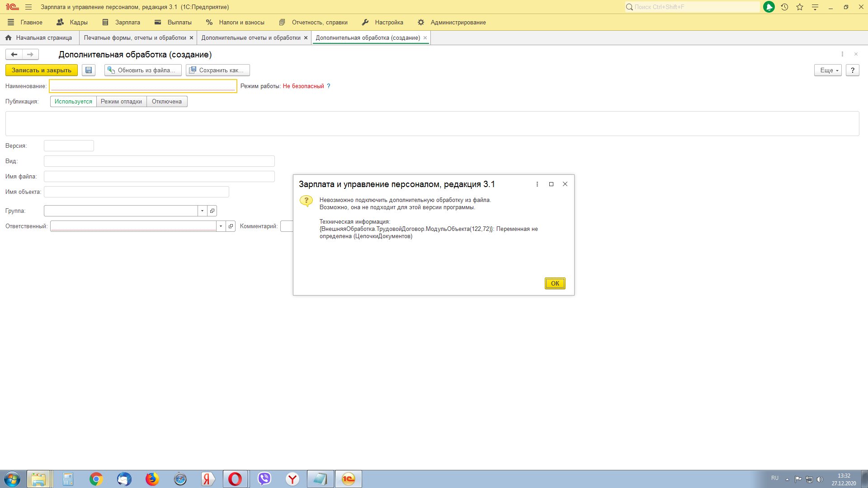The height and width of the screenshot is (488, 868).
Task: Open the service settings lines icon
Action: pyautogui.click(x=815, y=7)
